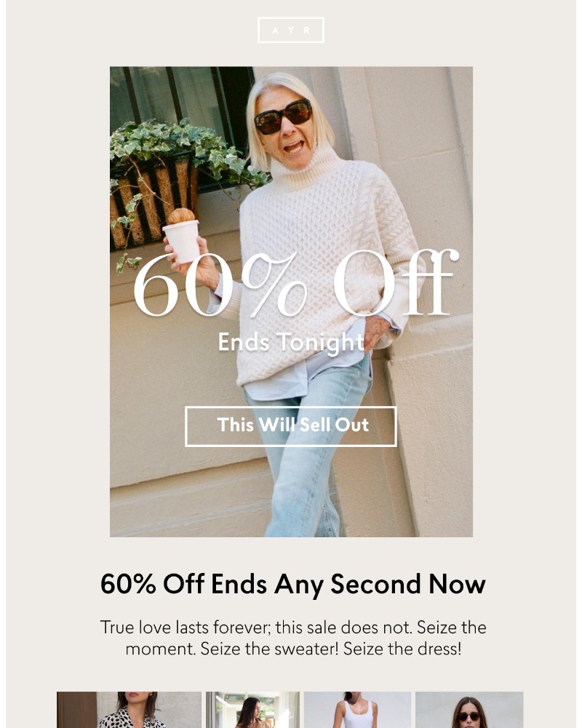Click the 'True love lasts forever' paragraph
The image size is (582, 728).
[293, 638]
